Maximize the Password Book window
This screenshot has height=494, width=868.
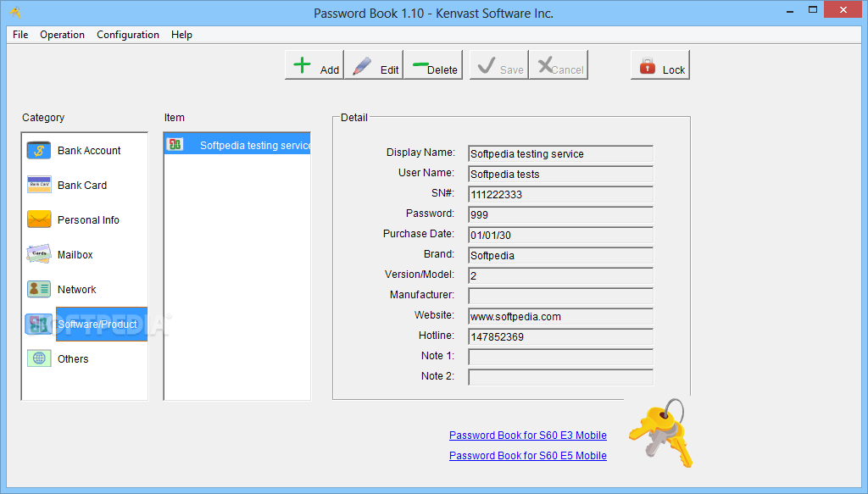tap(813, 10)
